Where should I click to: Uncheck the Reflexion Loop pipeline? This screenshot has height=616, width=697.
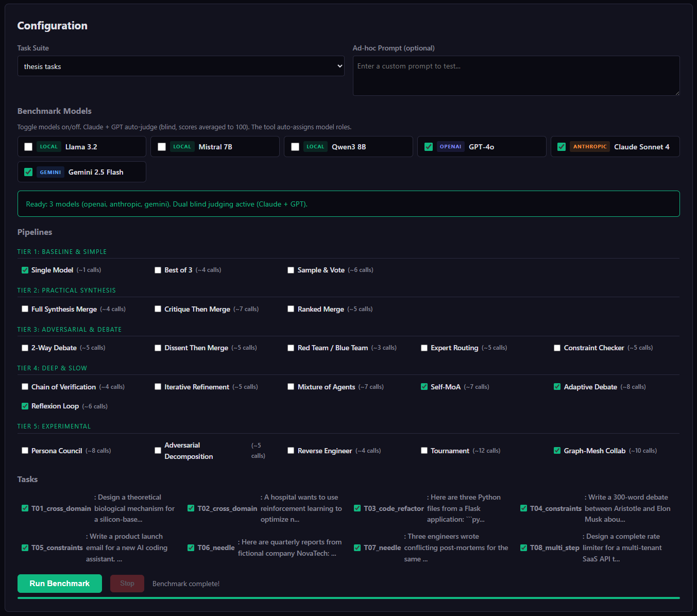click(x=25, y=406)
